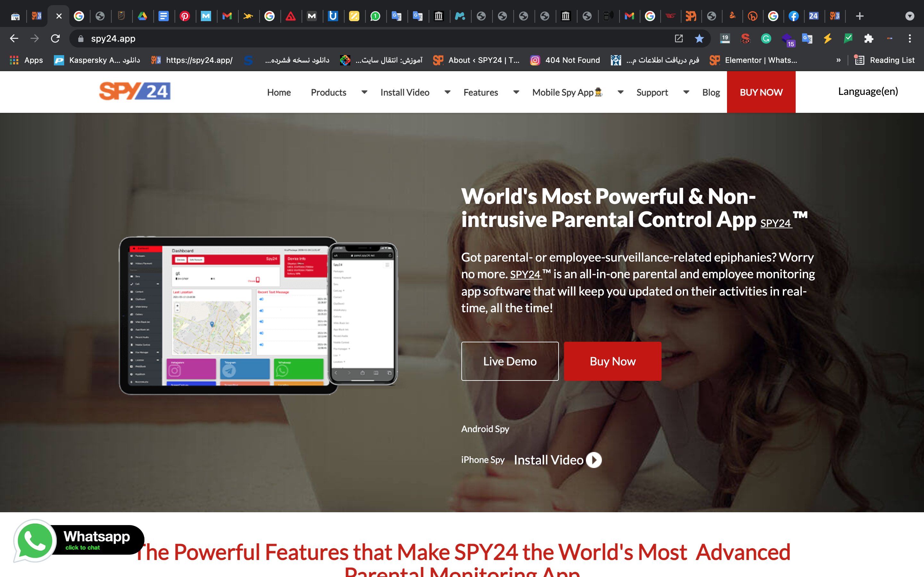Screen dimensions: 924x577
Task: Click the address bar showing spy24.app
Action: (x=113, y=38)
